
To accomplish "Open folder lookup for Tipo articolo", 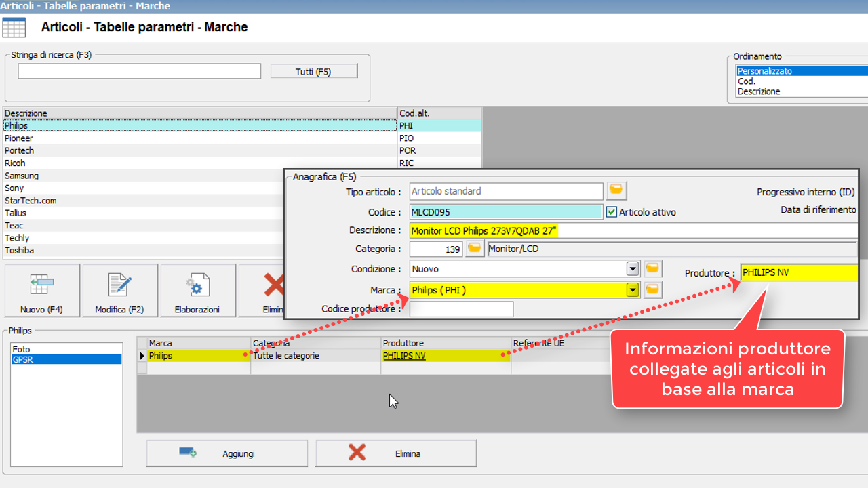I will click(x=617, y=190).
